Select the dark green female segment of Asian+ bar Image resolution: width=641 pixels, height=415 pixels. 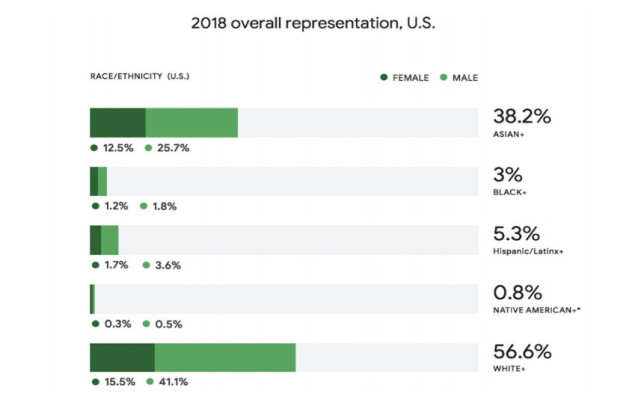tap(117, 122)
